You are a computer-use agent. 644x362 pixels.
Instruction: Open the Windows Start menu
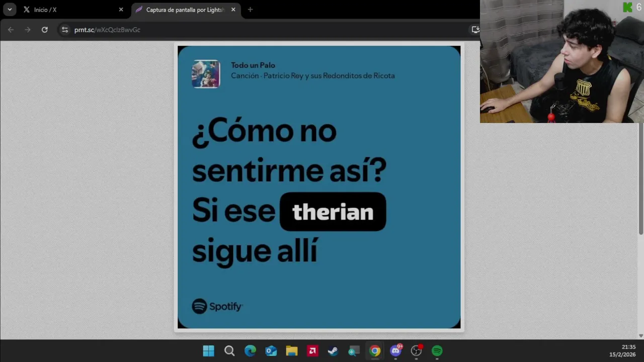(208, 351)
